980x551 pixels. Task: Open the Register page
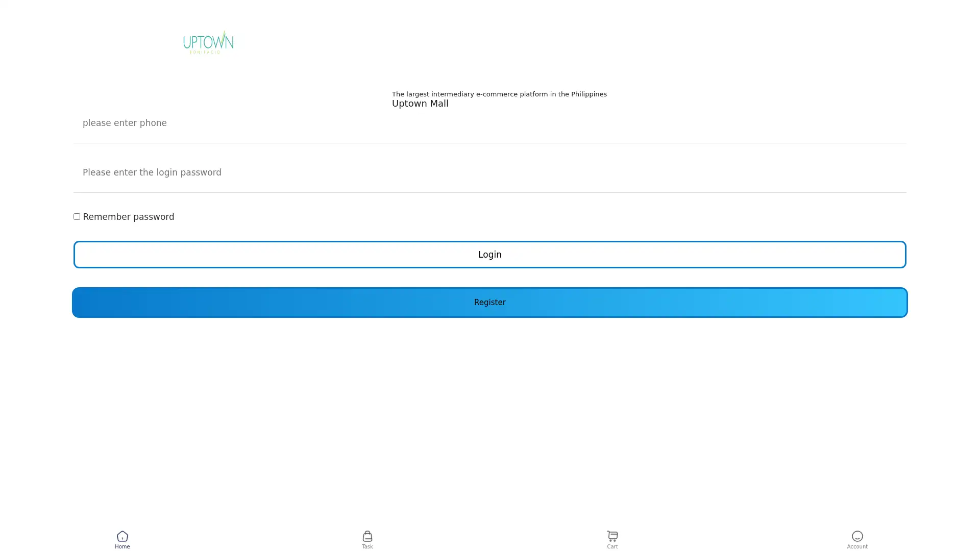pos(489,302)
